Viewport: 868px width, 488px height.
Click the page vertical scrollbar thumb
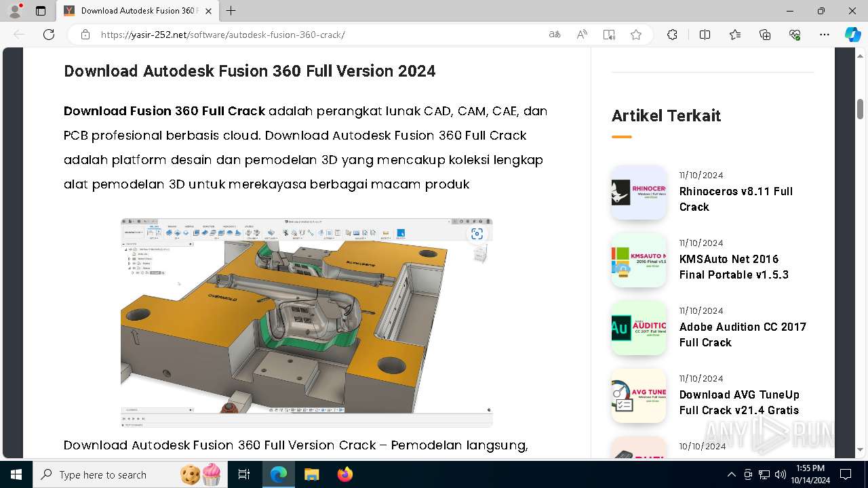click(x=860, y=108)
